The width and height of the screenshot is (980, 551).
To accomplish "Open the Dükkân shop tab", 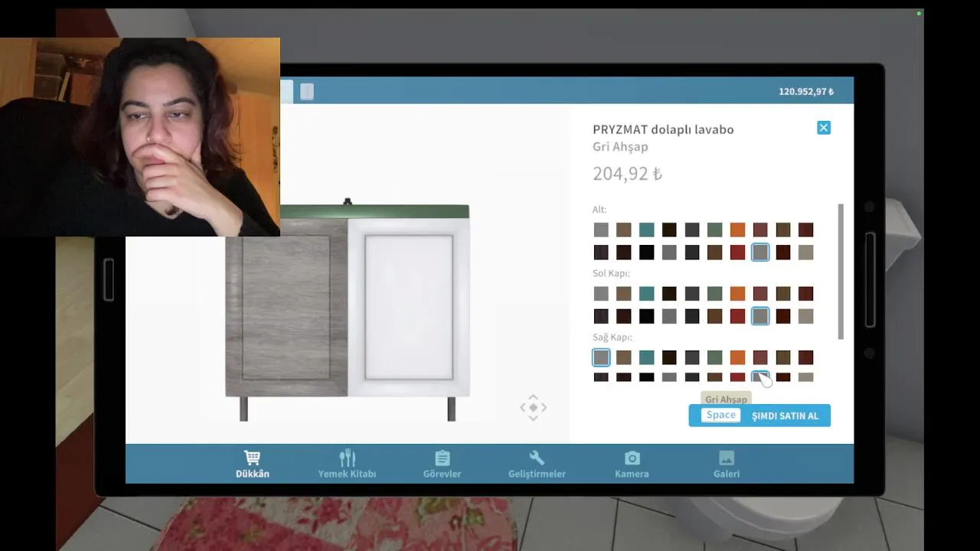I will coord(252,465).
